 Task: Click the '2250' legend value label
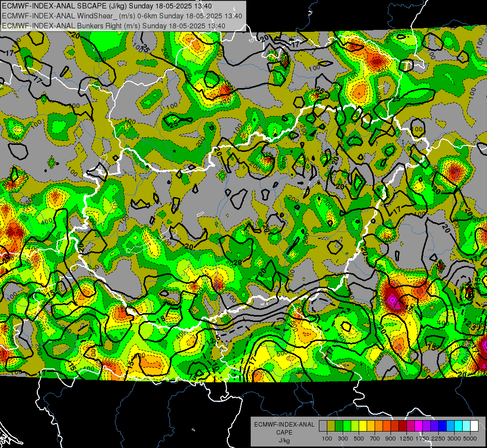pyautogui.click(x=439, y=439)
